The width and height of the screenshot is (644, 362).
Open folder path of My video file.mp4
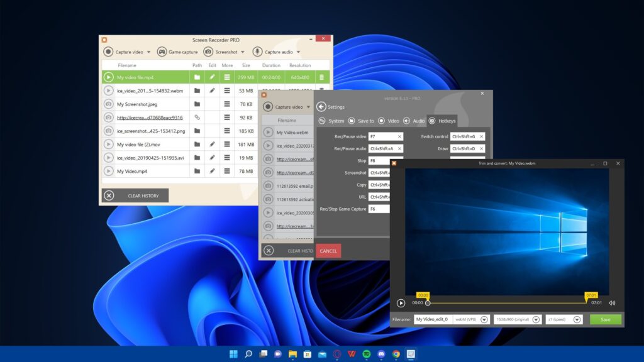point(197,77)
